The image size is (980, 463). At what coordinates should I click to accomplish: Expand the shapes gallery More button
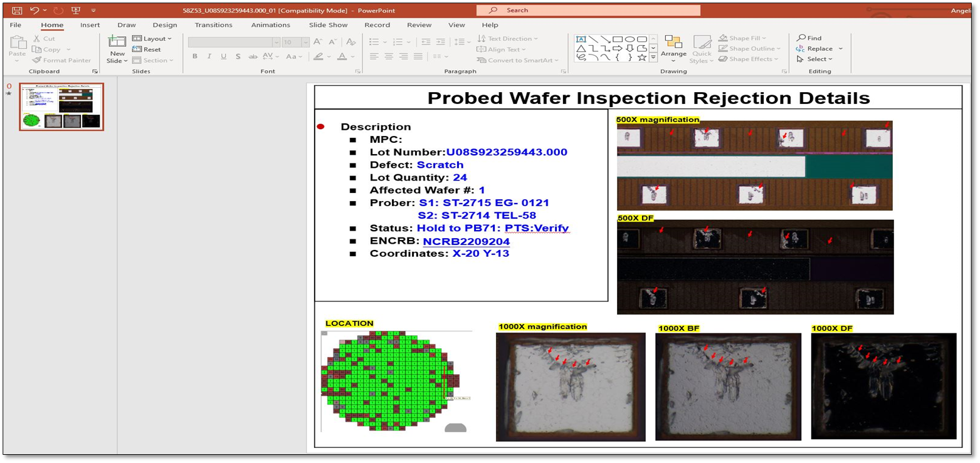[x=653, y=58]
